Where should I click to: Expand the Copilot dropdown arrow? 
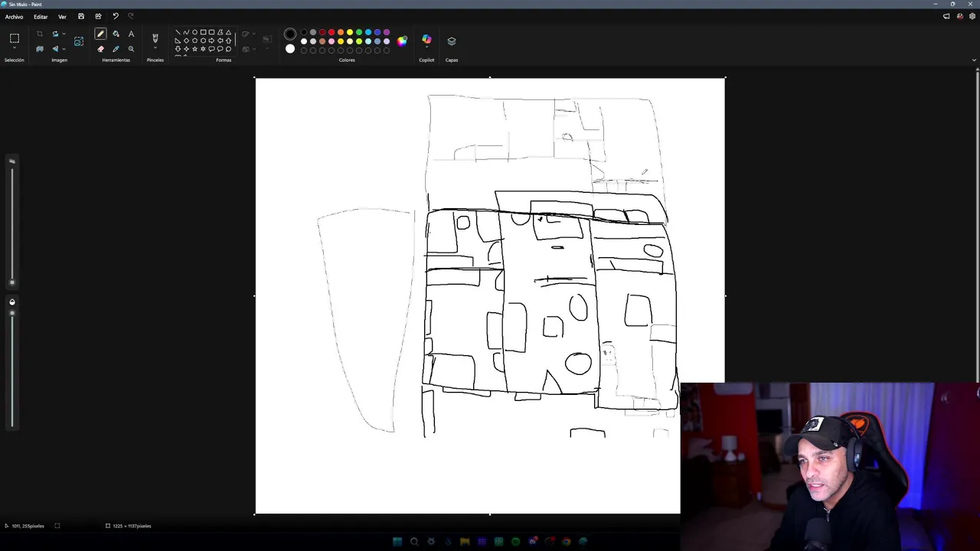tap(426, 47)
